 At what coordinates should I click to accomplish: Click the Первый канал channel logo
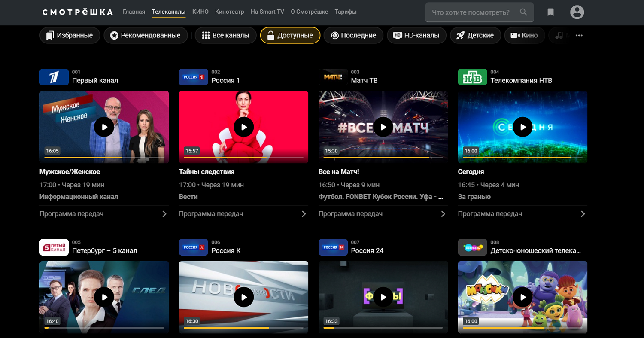54,77
